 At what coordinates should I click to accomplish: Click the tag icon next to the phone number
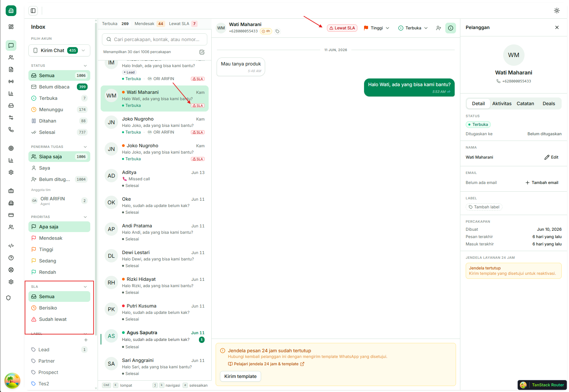coord(277,31)
